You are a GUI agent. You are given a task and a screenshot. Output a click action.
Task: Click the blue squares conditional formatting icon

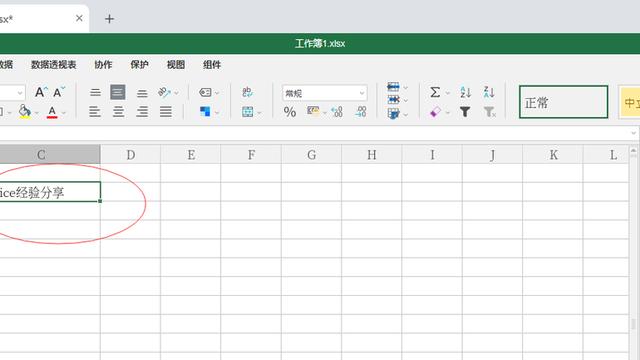coord(205,111)
